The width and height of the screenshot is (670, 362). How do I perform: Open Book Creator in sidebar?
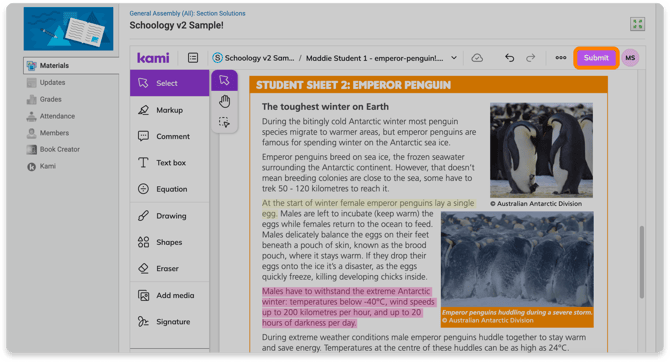pyautogui.click(x=59, y=149)
